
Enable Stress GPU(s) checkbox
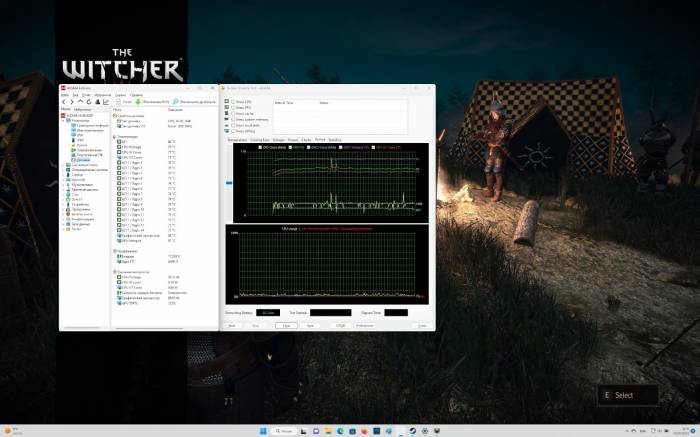tap(233, 131)
